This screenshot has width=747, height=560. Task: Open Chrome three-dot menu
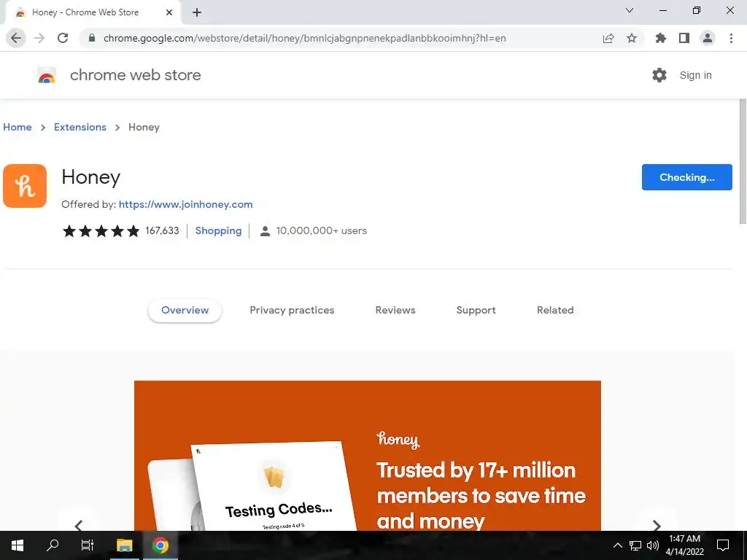pyautogui.click(x=731, y=38)
